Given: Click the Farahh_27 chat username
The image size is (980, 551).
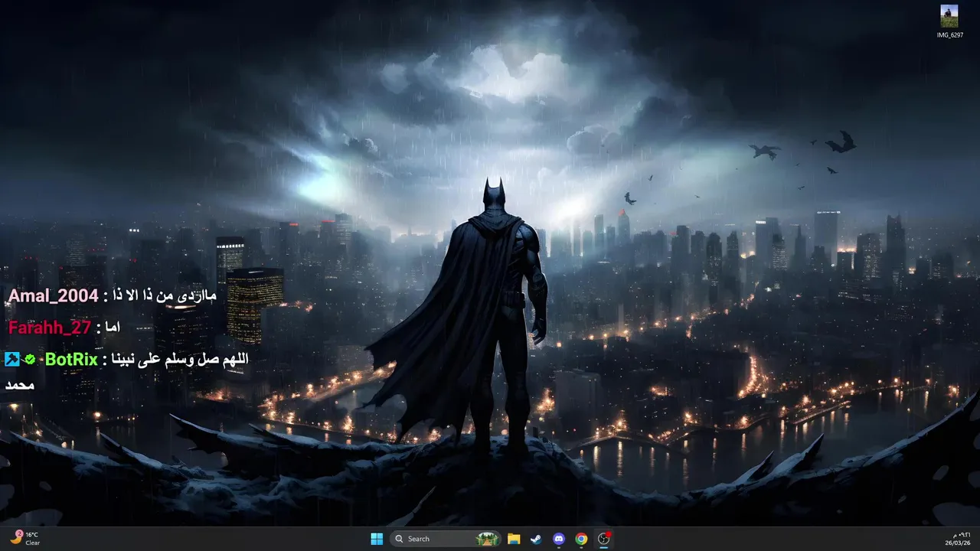Looking at the screenshot, I should tap(50, 328).
